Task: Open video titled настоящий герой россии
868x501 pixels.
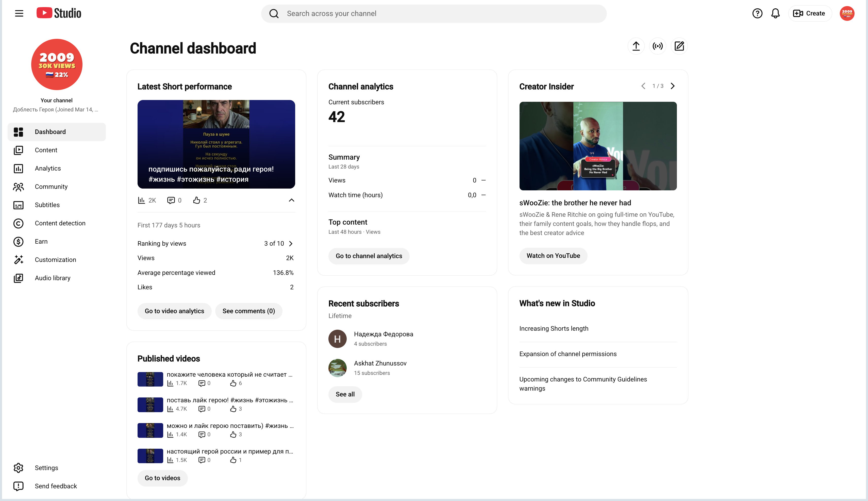Action: coord(230,452)
